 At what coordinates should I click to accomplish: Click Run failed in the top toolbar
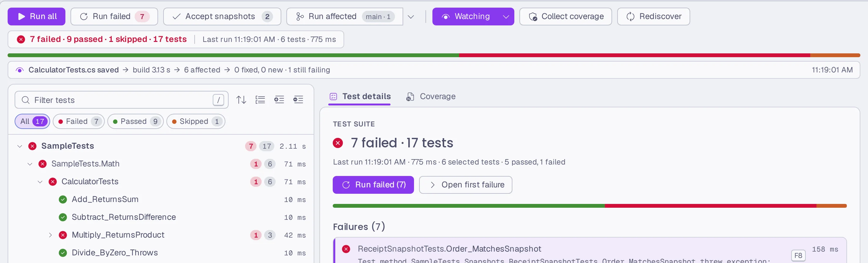[x=114, y=17]
